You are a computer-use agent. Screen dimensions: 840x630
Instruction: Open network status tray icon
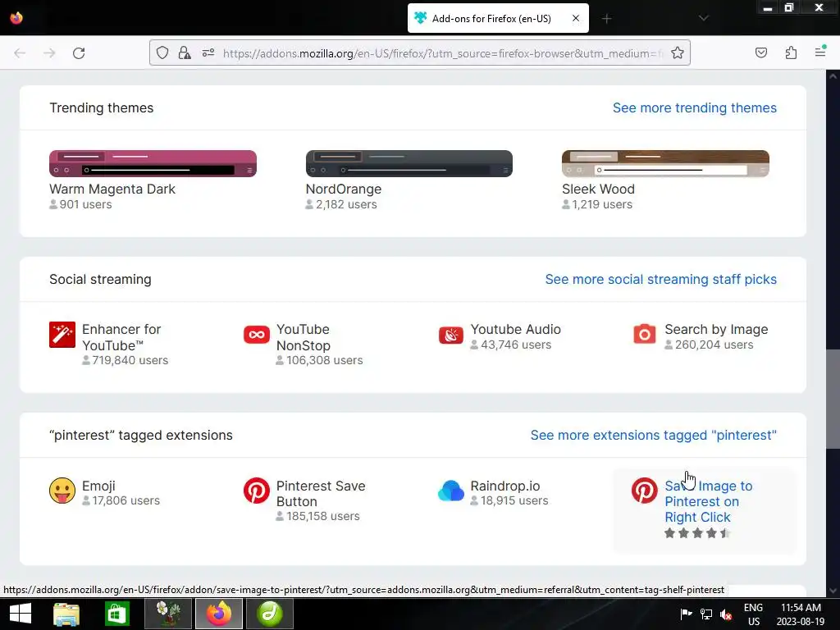706,614
